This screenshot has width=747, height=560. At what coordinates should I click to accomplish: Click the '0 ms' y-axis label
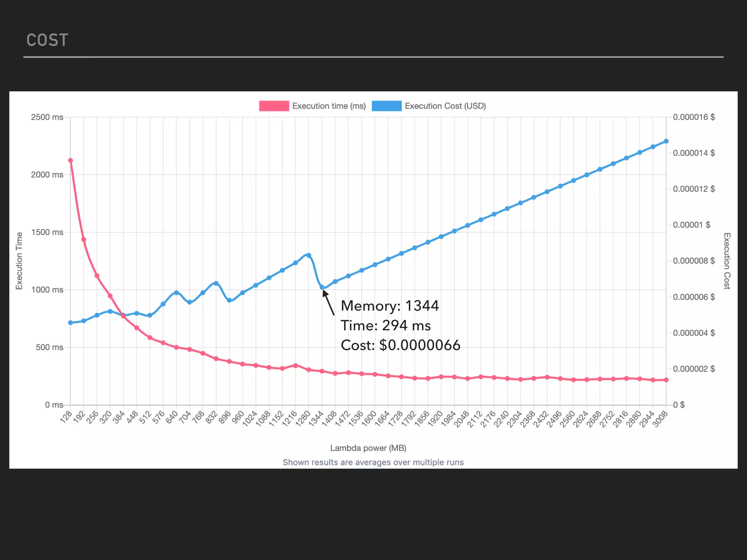[x=54, y=405]
